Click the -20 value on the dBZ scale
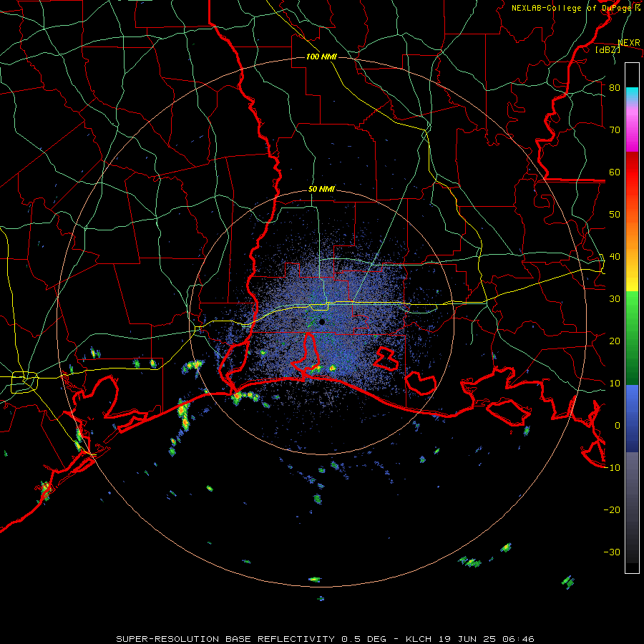Screen dimensions: 644x644 tap(612, 510)
